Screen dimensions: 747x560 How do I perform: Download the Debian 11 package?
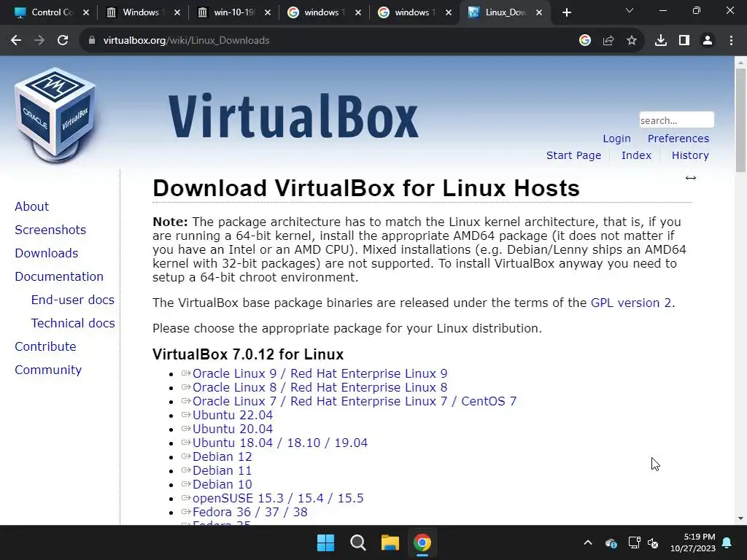pyautogui.click(x=222, y=470)
